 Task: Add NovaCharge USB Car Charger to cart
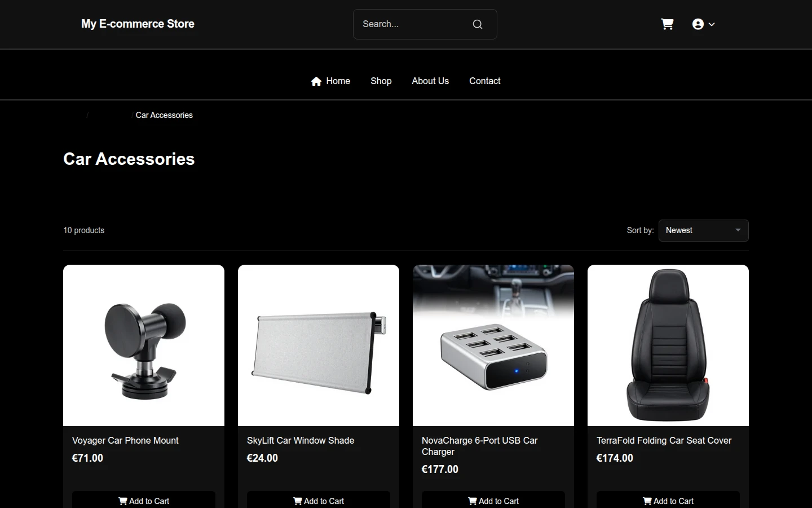[493, 501]
